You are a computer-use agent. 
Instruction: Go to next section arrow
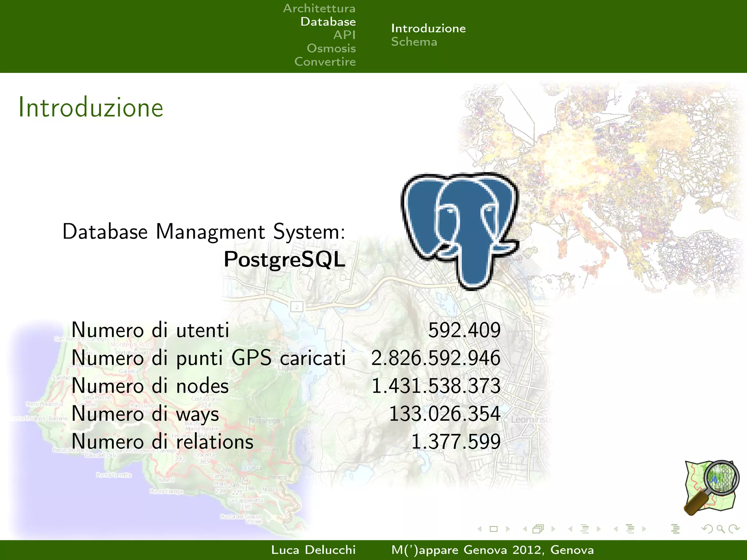[644, 529]
